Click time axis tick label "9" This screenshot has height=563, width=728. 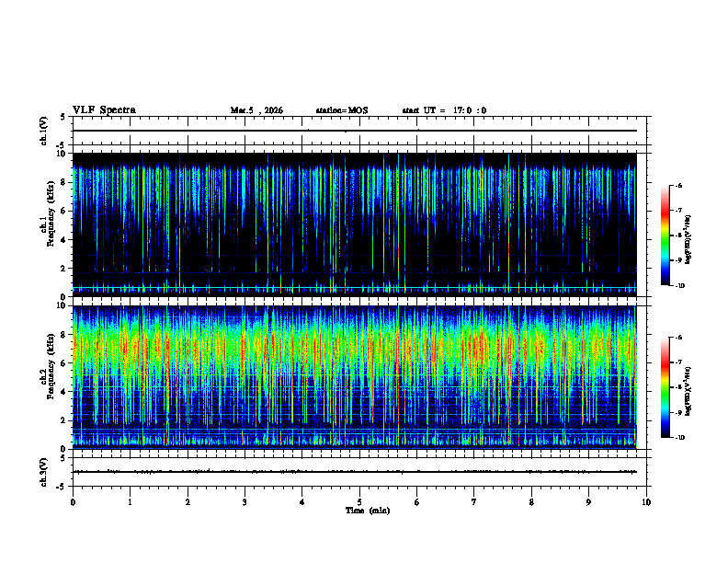(x=588, y=502)
